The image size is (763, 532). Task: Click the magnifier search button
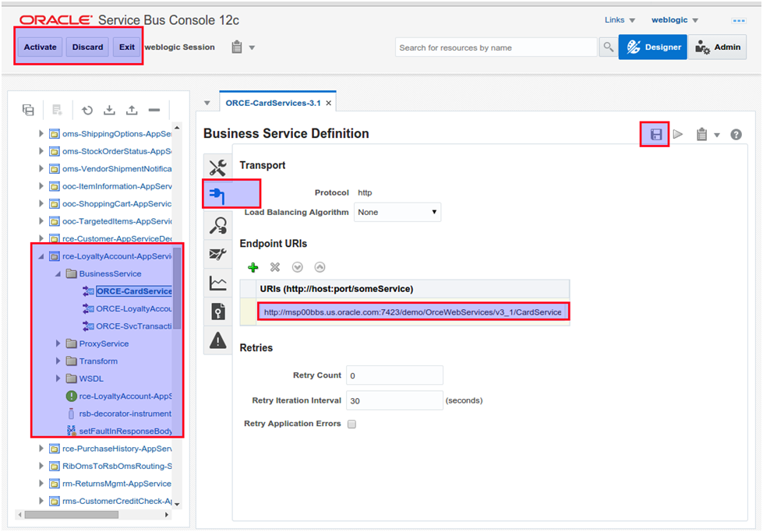[x=608, y=48]
